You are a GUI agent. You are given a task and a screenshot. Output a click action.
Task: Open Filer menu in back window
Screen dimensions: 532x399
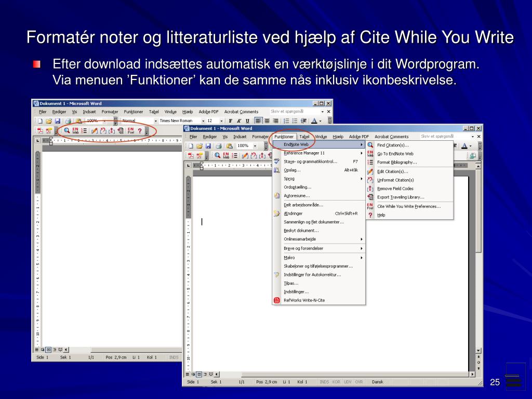pyautogui.click(x=43, y=112)
